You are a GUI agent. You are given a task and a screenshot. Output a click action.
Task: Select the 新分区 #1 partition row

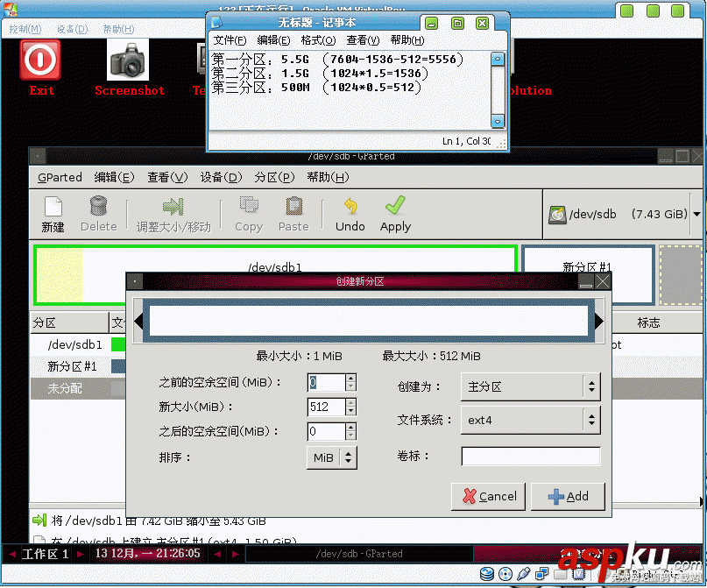78,366
